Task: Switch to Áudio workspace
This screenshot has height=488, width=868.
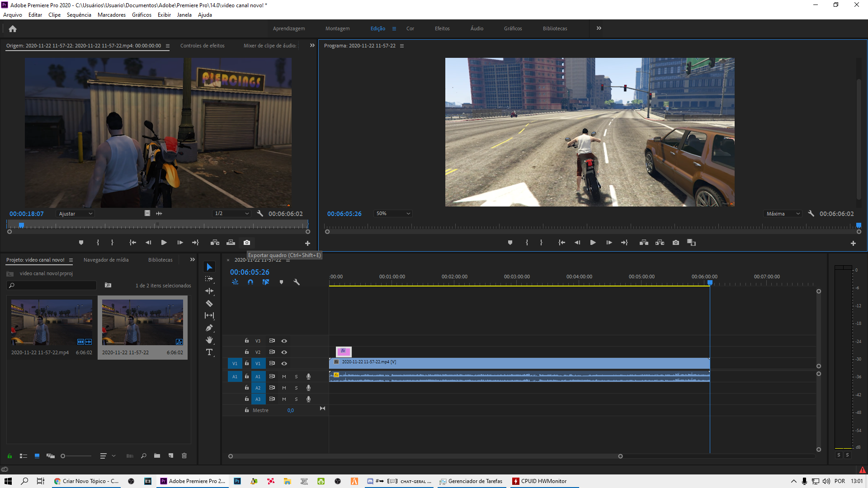Action: click(x=477, y=28)
